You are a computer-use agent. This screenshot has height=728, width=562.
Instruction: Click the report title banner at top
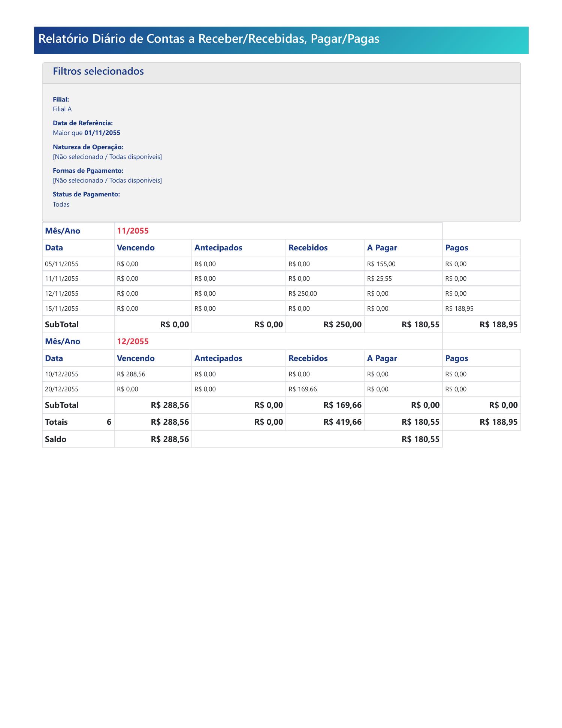pyautogui.click(x=209, y=39)
